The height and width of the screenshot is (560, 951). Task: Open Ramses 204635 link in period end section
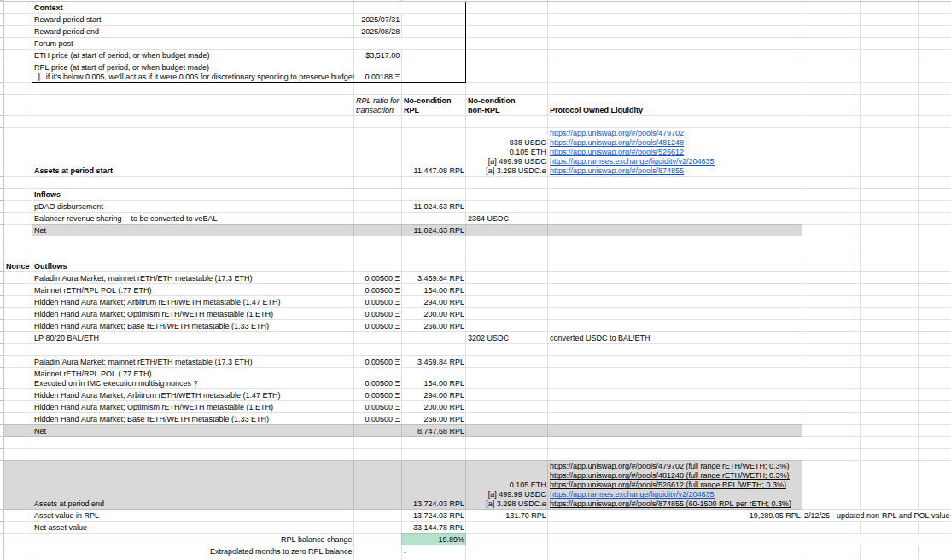tap(632, 494)
